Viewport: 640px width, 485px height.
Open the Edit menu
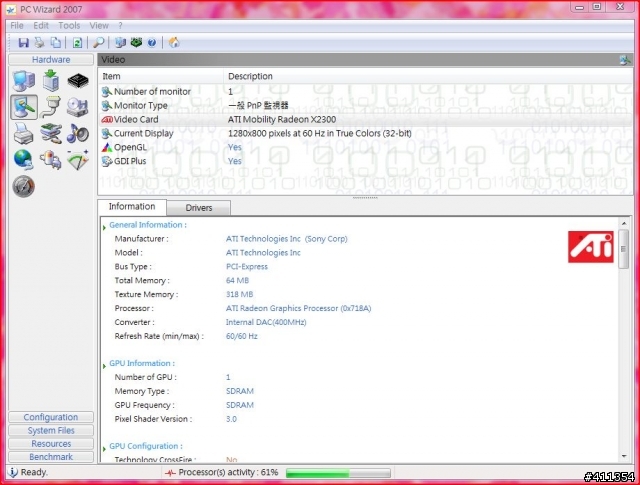[x=41, y=26]
